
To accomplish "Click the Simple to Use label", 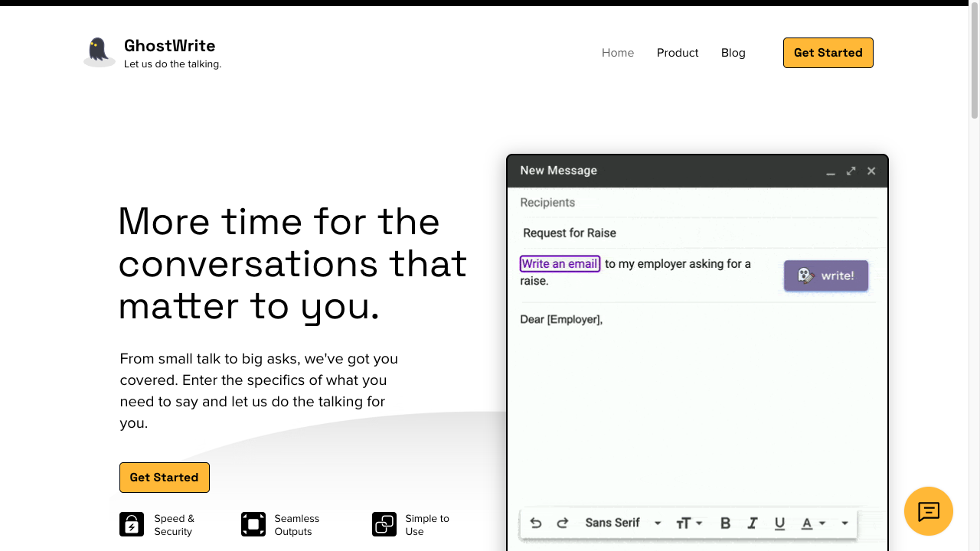I will tap(427, 525).
